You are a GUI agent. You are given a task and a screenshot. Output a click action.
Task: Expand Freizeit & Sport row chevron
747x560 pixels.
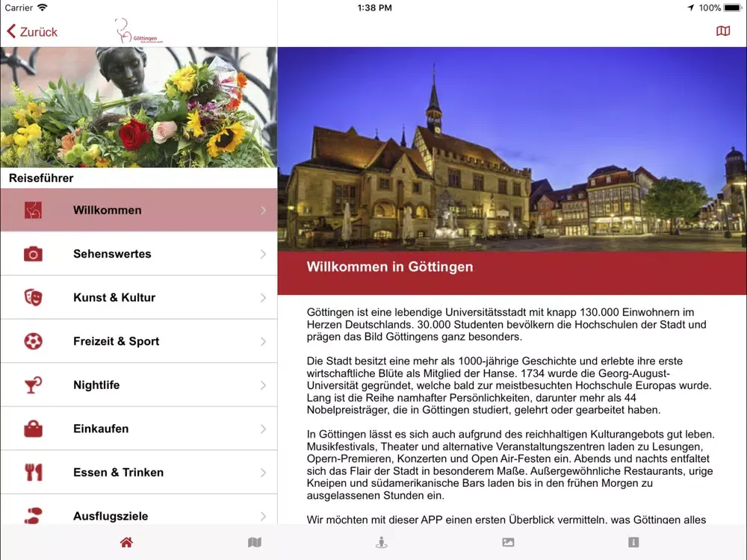(x=264, y=341)
